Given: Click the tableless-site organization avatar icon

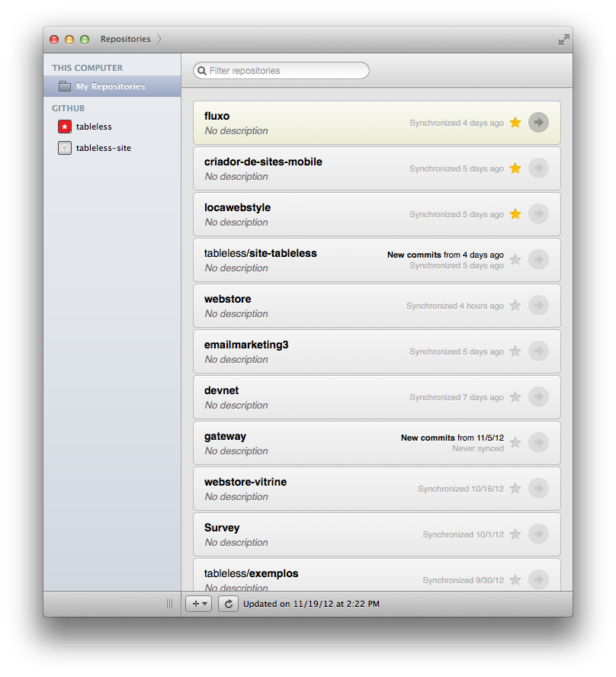Looking at the screenshot, I should 65,148.
